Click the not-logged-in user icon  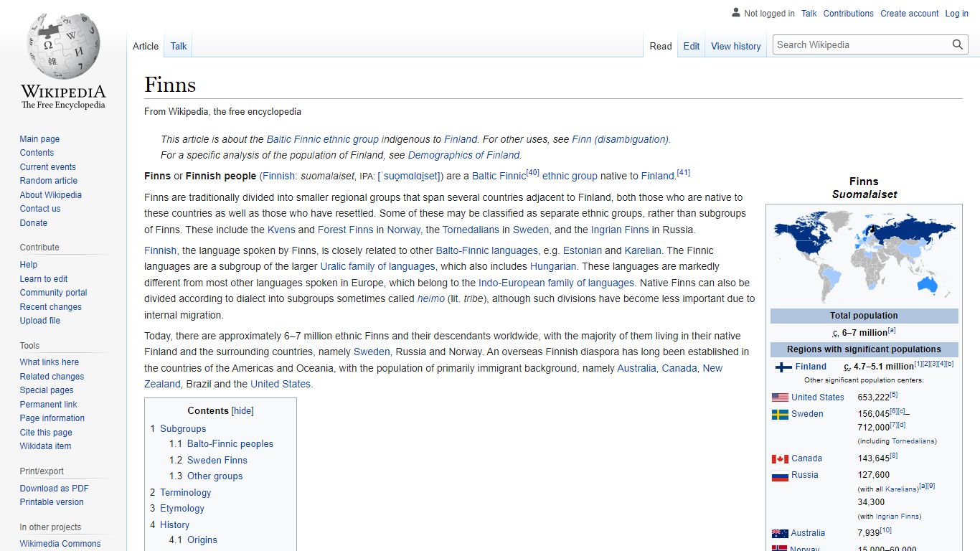pyautogui.click(x=735, y=13)
